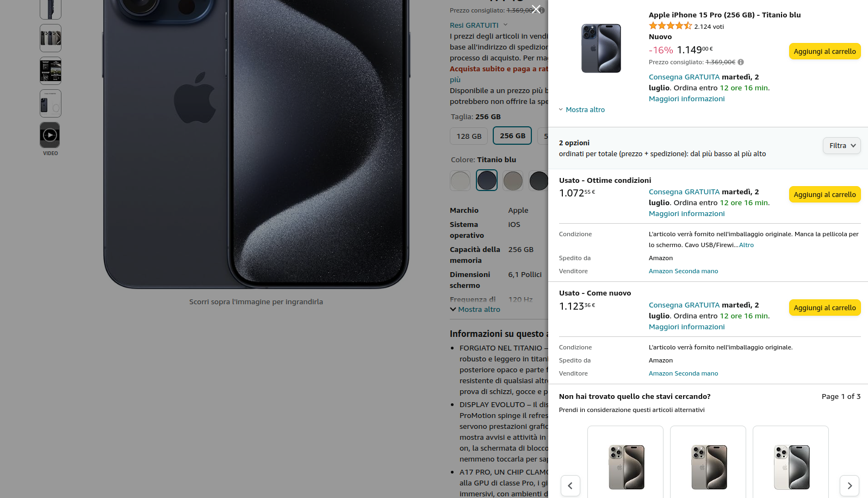Add Usato Ottime condizioni offer to cart

(824, 194)
